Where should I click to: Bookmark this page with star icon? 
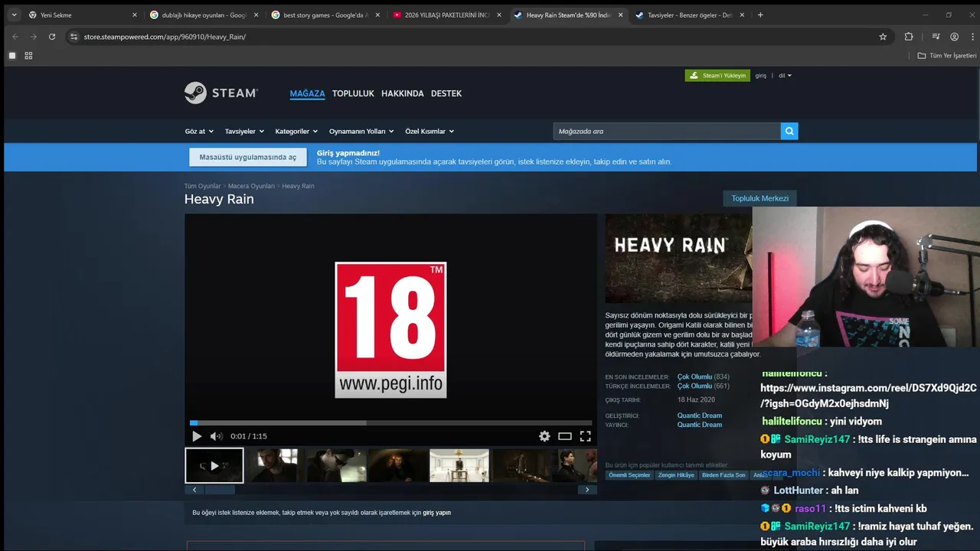click(883, 36)
